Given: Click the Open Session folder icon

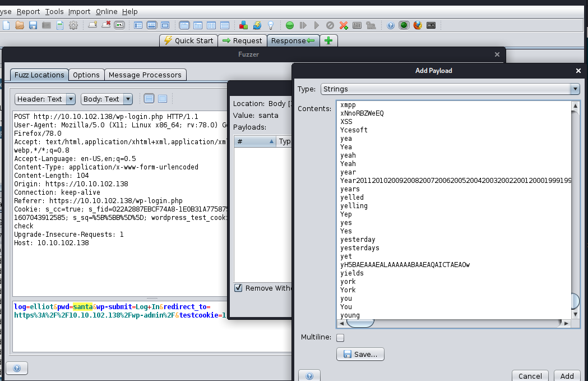Looking at the screenshot, I should pos(20,25).
